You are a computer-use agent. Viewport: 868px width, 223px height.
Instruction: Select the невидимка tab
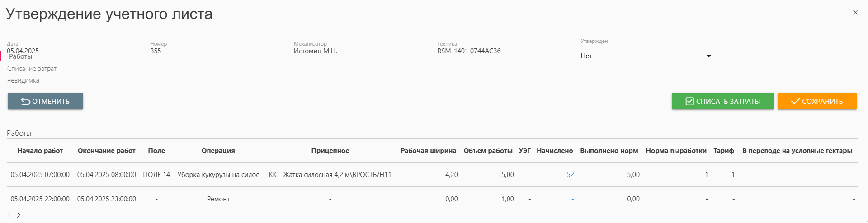click(x=23, y=80)
